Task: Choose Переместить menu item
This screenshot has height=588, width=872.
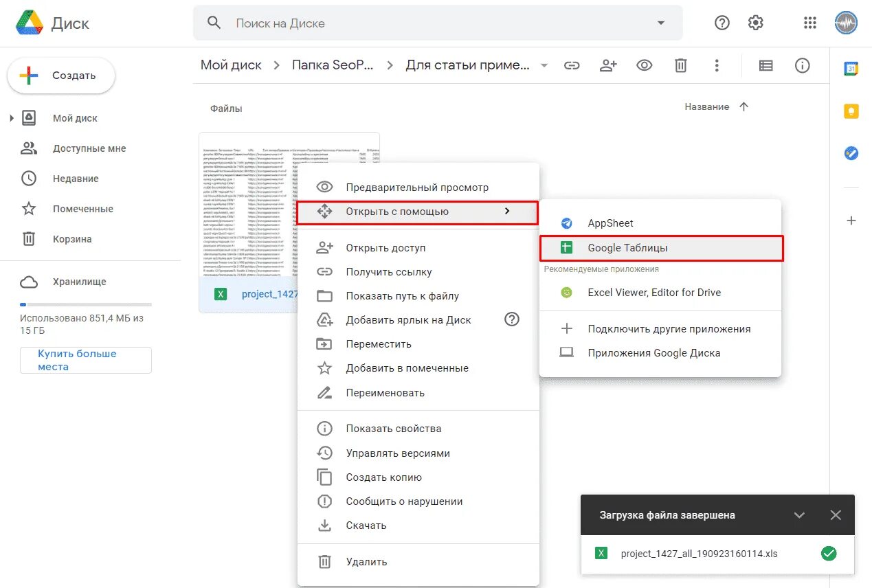Action: coord(418,344)
